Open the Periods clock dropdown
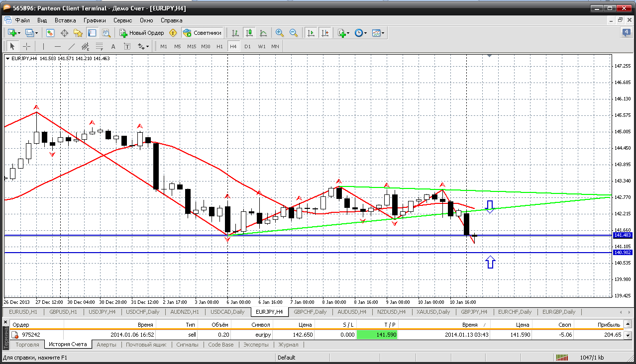The image size is (636, 364). [361, 33]
